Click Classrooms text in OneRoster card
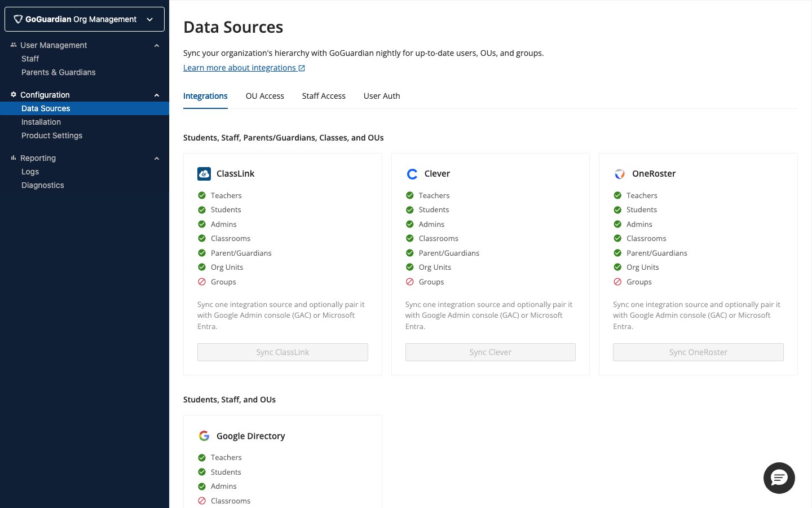The width and height of the screenshot is (812, 508). tap(646, 238)
